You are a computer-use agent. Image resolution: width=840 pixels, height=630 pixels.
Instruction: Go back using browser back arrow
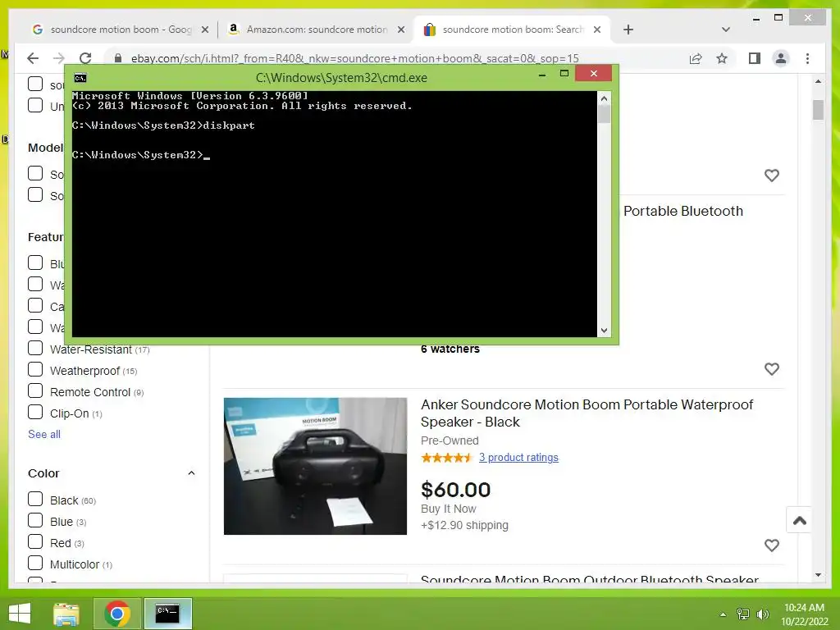pyautogui.click(x=33, y=58)
